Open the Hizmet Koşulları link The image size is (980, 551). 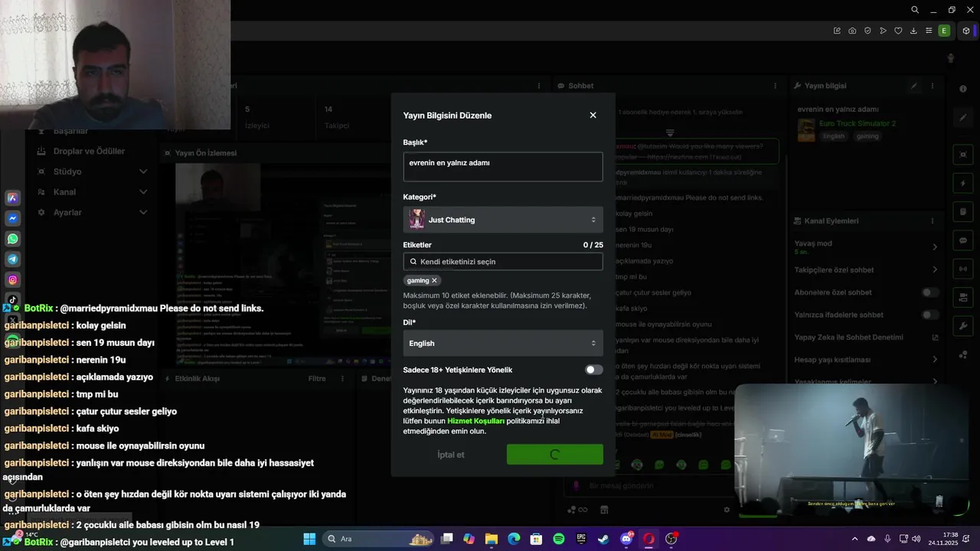[475, 421]
